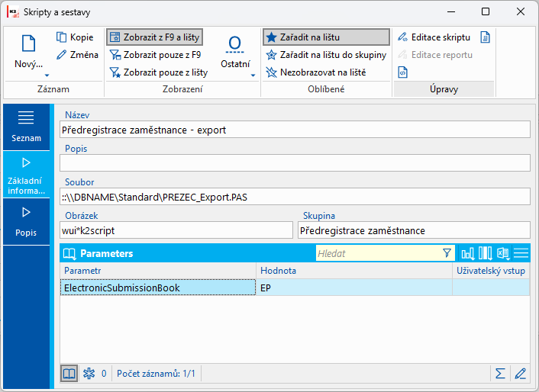Click the Název input field

tap(295, 130)
